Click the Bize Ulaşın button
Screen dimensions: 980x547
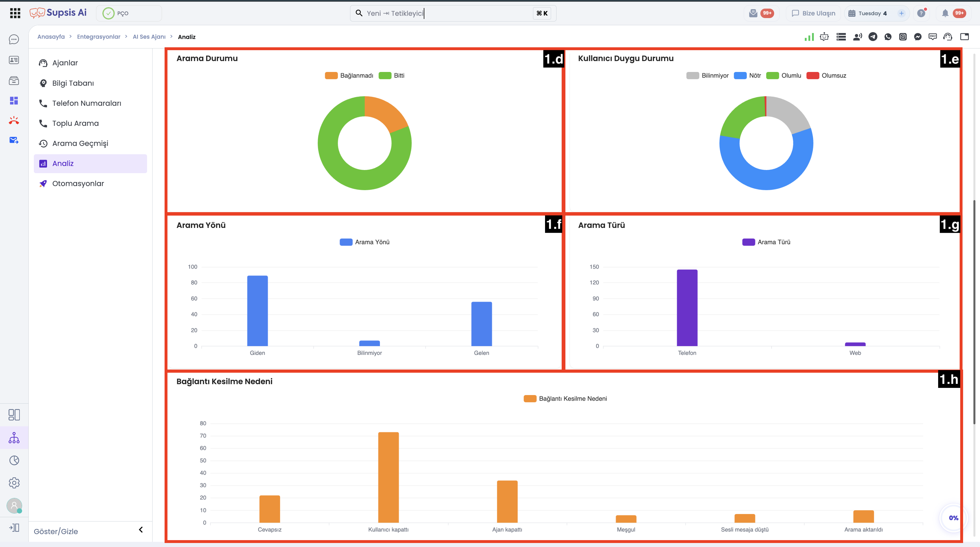(x=813, y=13)
